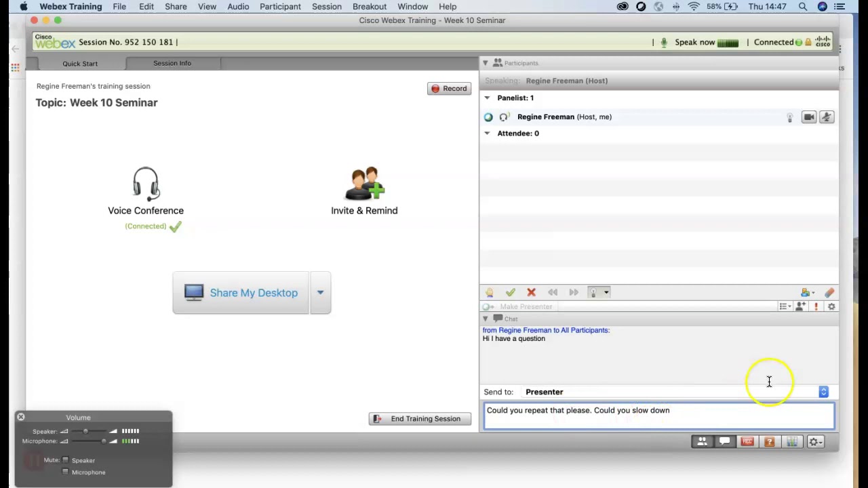Viewport: 868px width, 488px height.
Task: Click the add participant icon
Action: point(801,306)
